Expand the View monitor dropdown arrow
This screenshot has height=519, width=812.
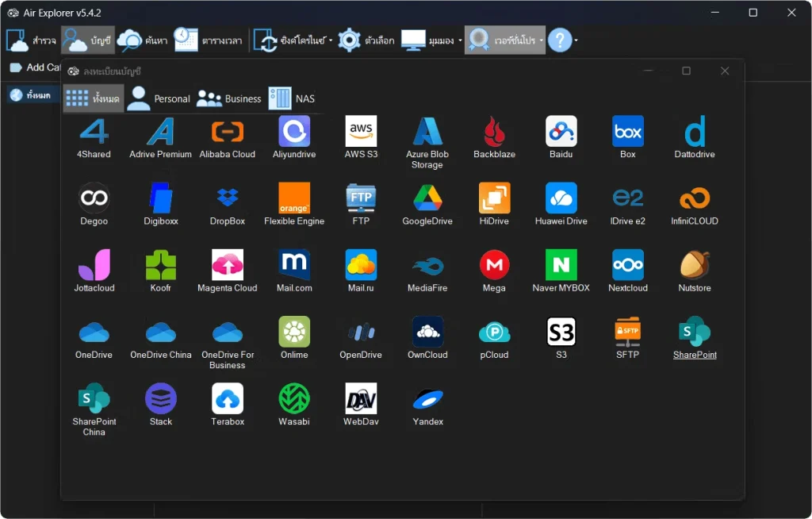tap(460, 40)
